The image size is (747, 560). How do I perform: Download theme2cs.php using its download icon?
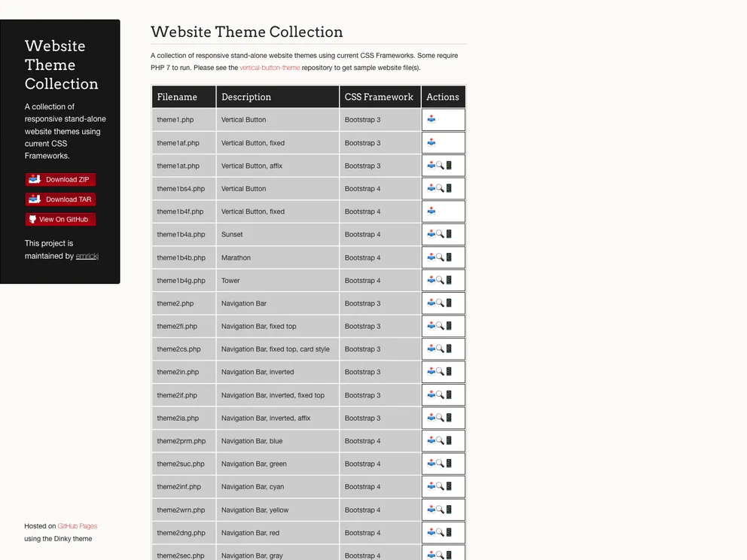pyautogui.click(x=431, y=348)
